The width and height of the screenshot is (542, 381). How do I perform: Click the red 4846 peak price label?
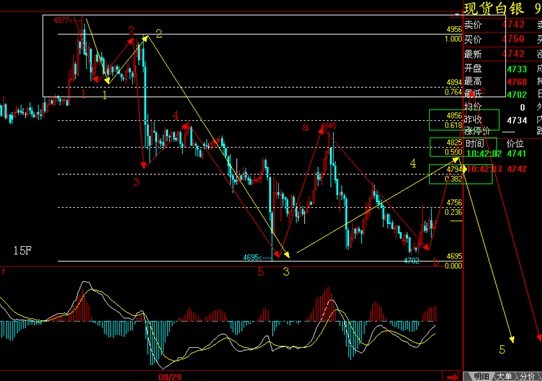(x=328, y=125)
